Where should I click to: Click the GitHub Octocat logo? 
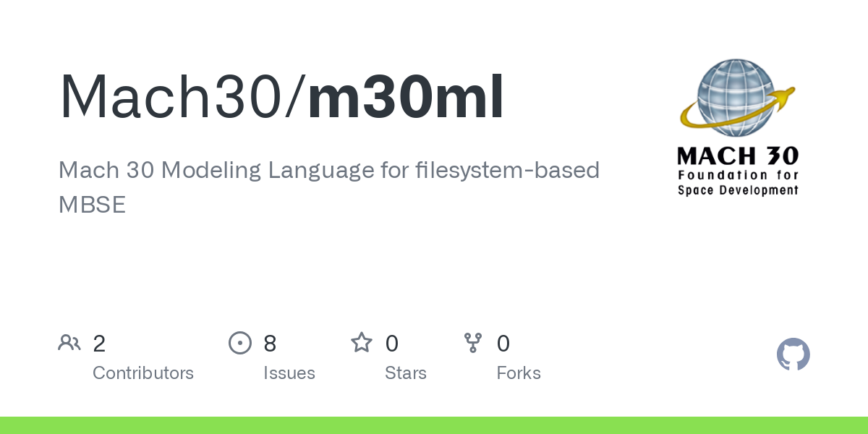click(793, 354)
